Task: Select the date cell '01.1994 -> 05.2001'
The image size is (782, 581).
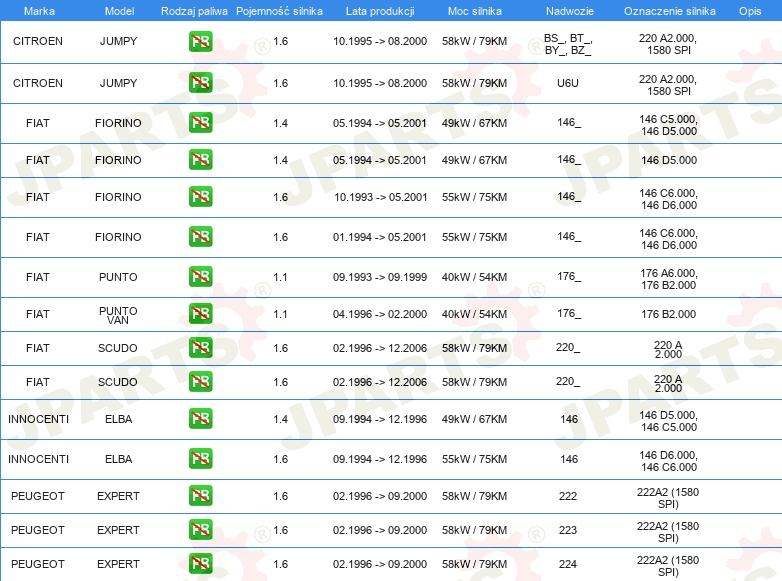Action: [x=380, y=237]
